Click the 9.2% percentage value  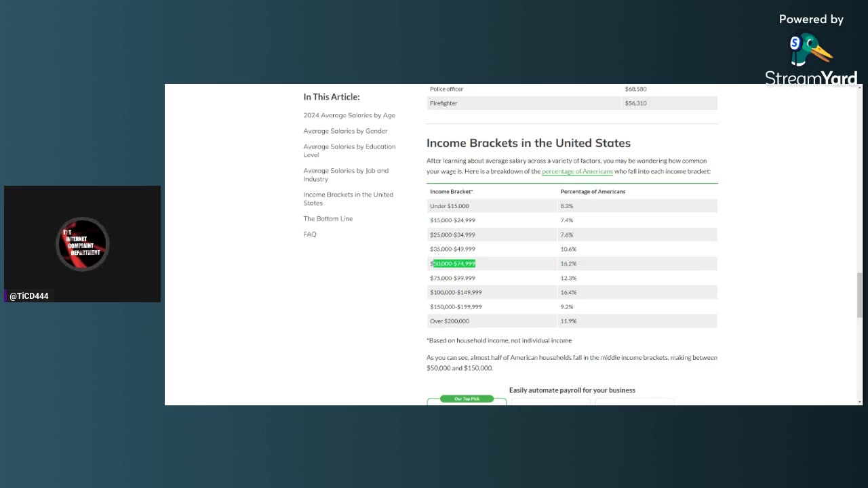[x=567, y=306]
